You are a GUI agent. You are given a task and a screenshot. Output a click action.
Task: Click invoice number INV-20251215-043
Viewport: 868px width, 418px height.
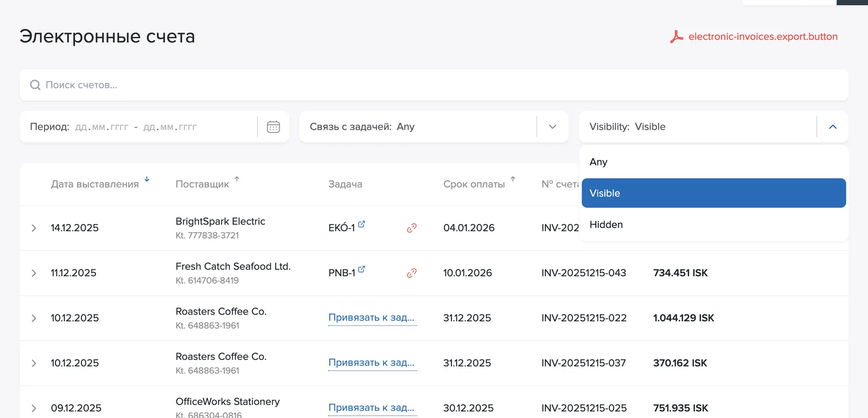coord(584,273)
